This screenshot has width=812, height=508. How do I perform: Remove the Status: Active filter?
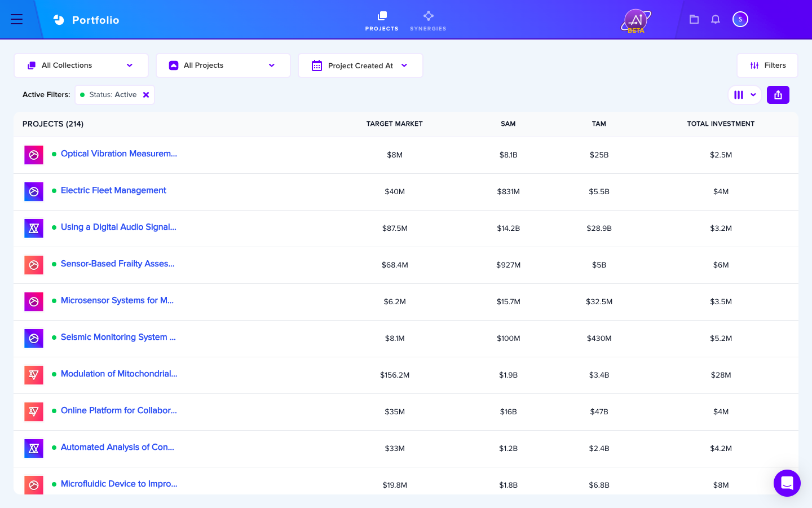point(146,95)
